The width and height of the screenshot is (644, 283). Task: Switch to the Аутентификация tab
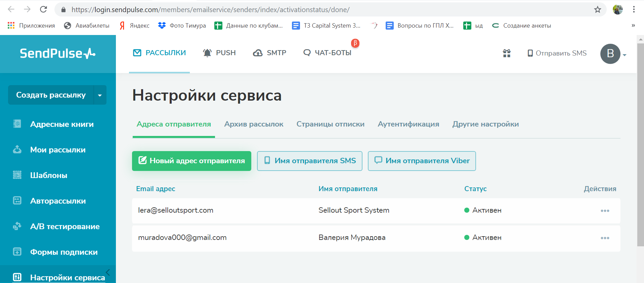pos(408,124)
